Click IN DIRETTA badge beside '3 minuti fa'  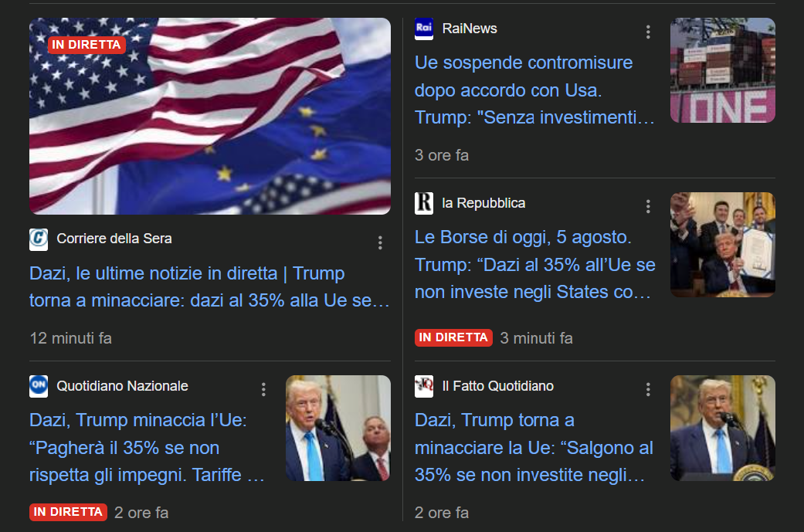pos(453,337)
